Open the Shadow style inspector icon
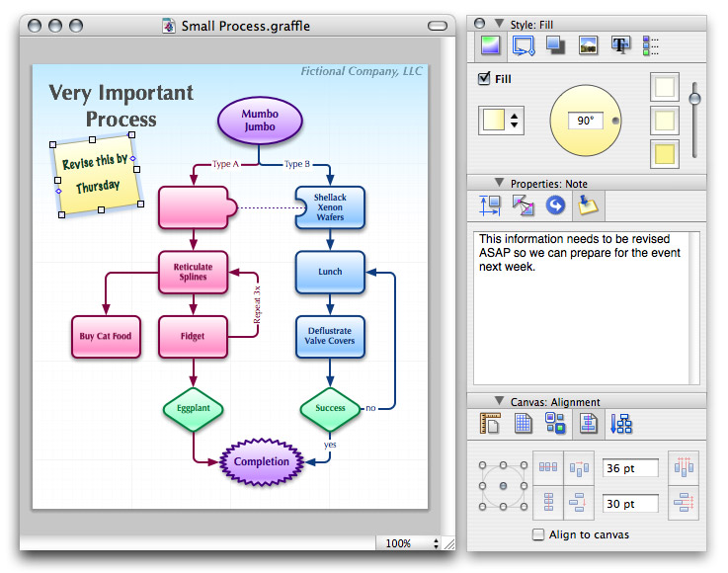 pyautogui.click(x=555, y=45)
